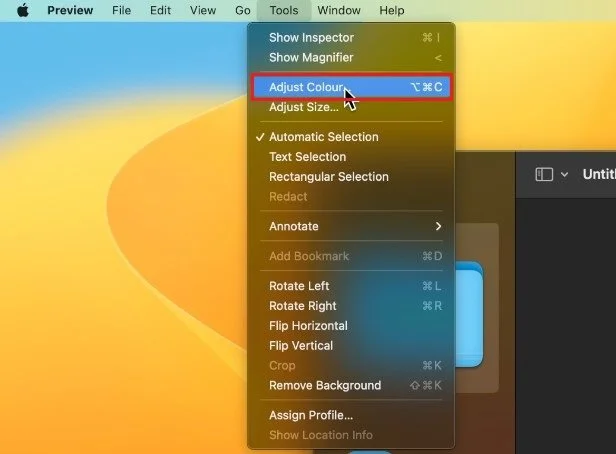Open the Window menu

[x=339, y=10]
